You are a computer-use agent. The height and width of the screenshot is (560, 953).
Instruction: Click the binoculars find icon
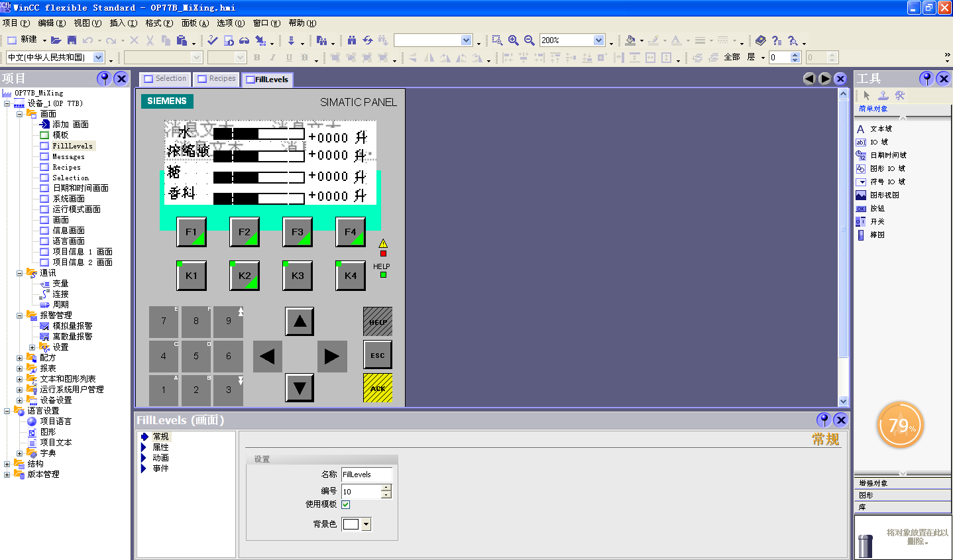352,40
